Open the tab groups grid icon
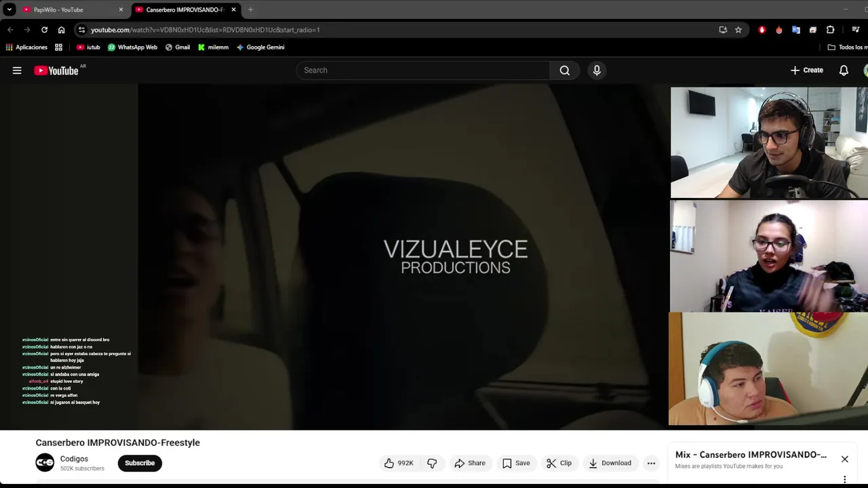 coord(58,47)
